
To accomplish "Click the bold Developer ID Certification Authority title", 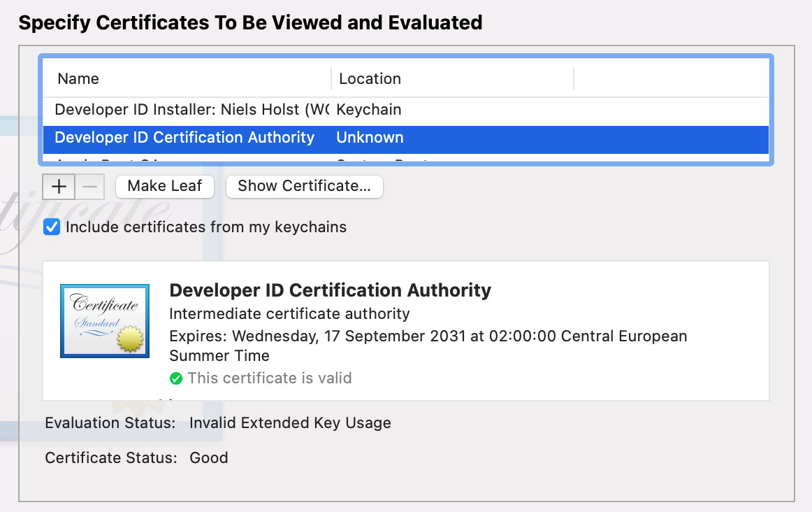I will [x=330, y=290].
